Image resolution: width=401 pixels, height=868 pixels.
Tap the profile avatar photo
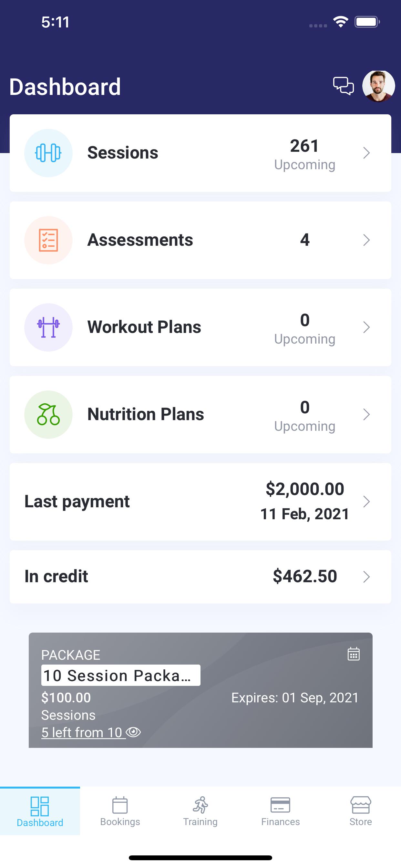[378, 86]
